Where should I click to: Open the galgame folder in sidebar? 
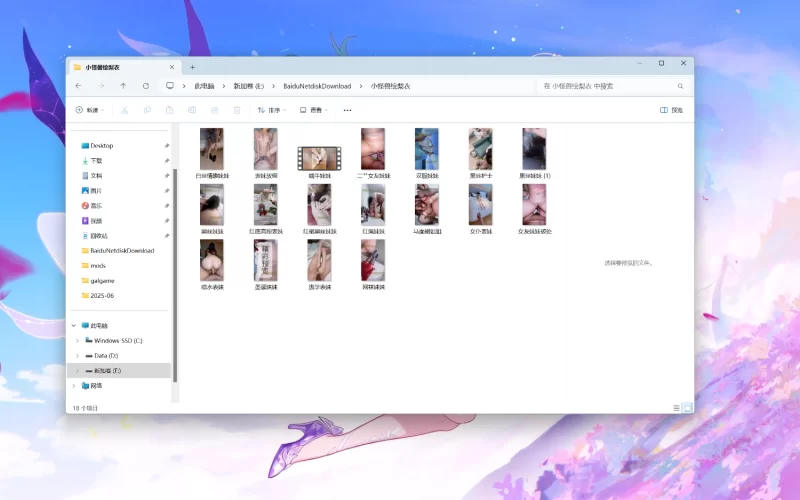click(102, 281)
